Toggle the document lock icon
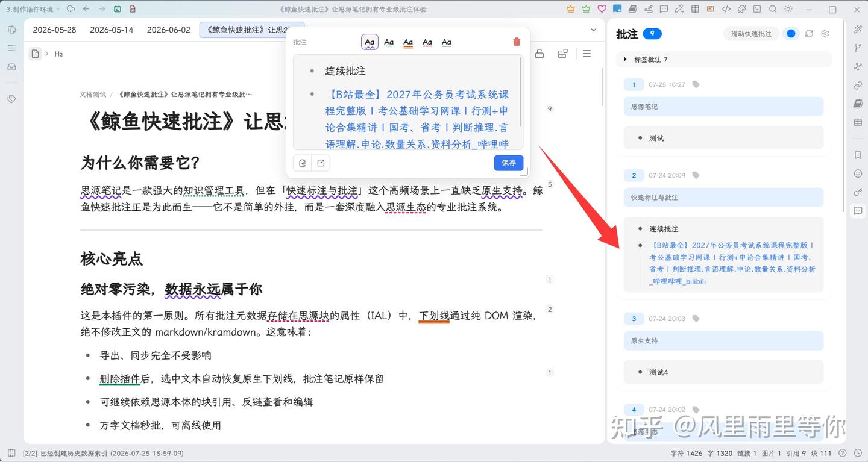 [539, 54]
